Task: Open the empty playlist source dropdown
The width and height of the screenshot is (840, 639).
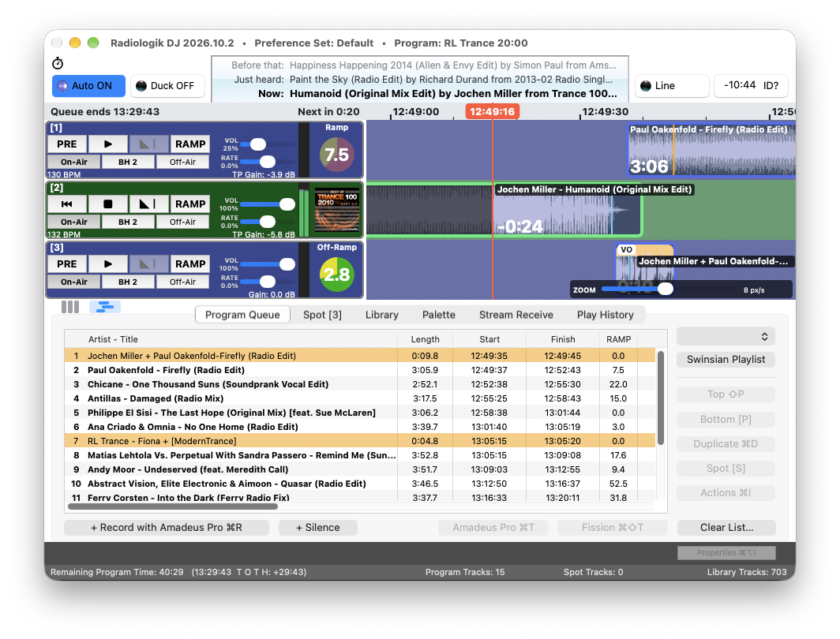Action: pos(726,337)
